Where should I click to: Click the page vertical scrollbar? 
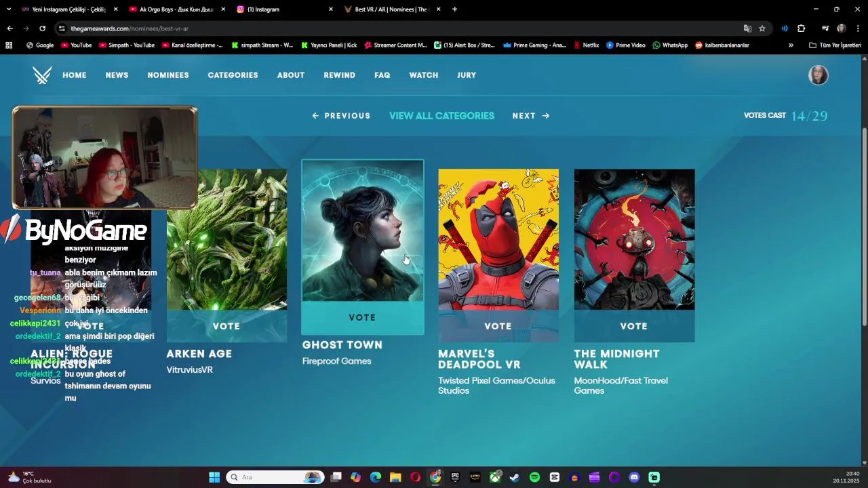pos(864,227)
